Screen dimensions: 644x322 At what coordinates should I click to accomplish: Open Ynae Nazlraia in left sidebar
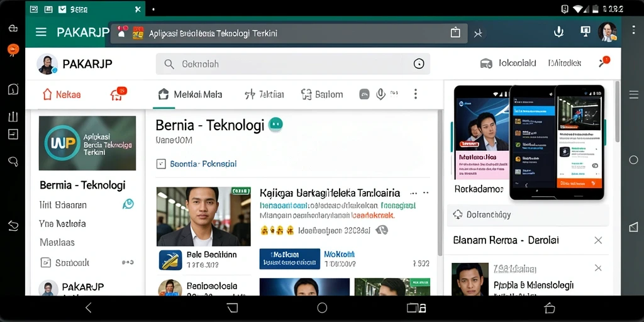pyautogui.click(x=62, y=224)
